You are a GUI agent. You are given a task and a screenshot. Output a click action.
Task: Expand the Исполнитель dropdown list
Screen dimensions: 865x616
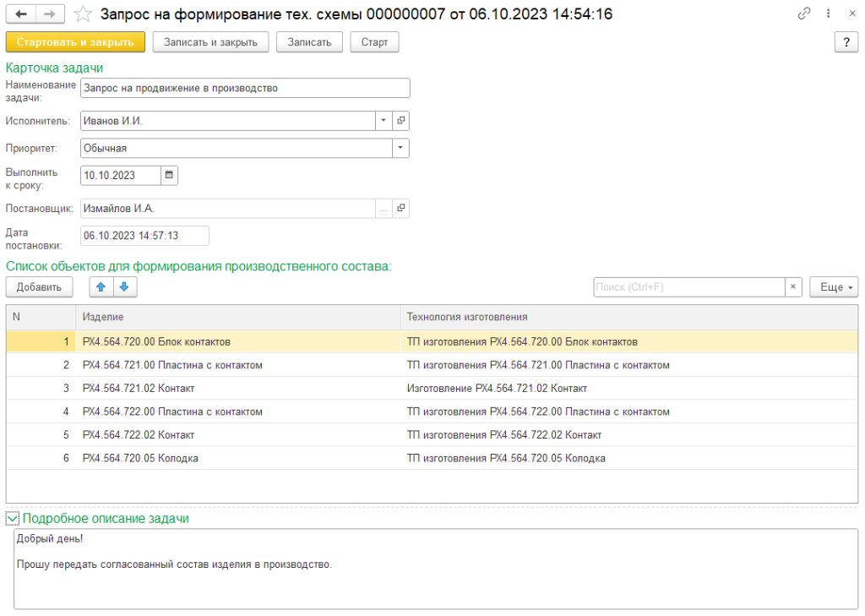point(384,121)
